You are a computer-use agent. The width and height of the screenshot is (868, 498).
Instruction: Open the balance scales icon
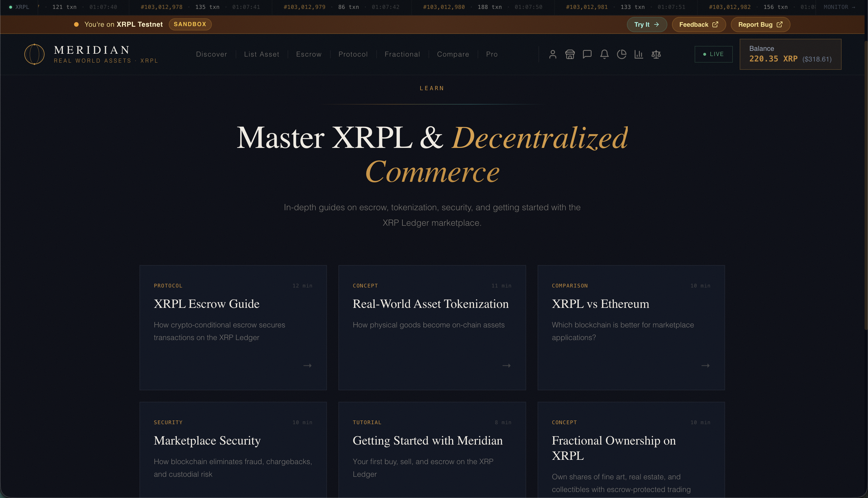pos(656,54)
